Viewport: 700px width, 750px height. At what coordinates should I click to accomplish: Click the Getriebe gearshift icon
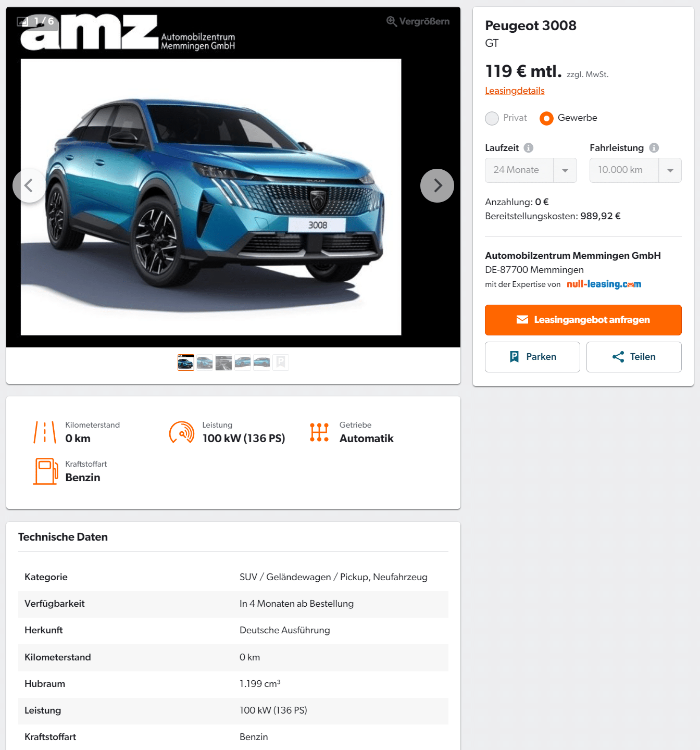click(319, 432)
